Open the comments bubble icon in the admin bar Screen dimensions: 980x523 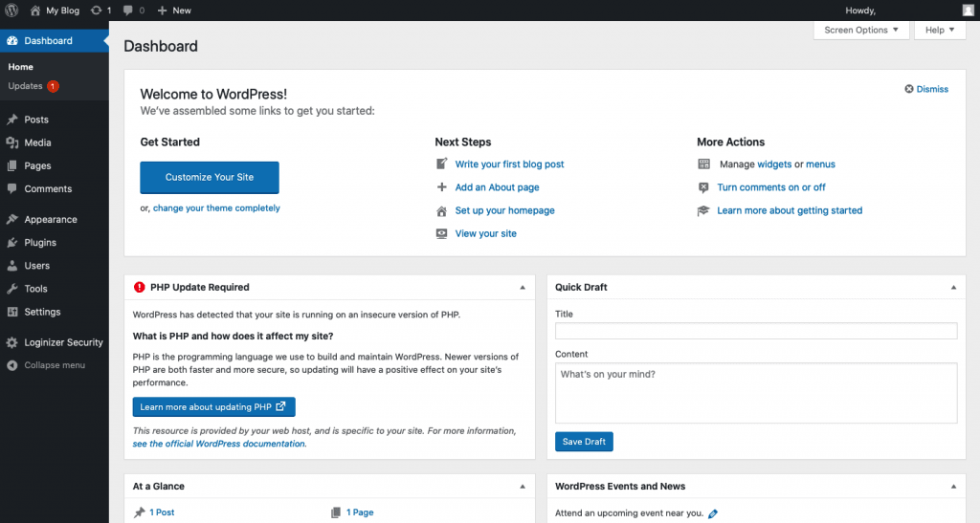(128, 10)
